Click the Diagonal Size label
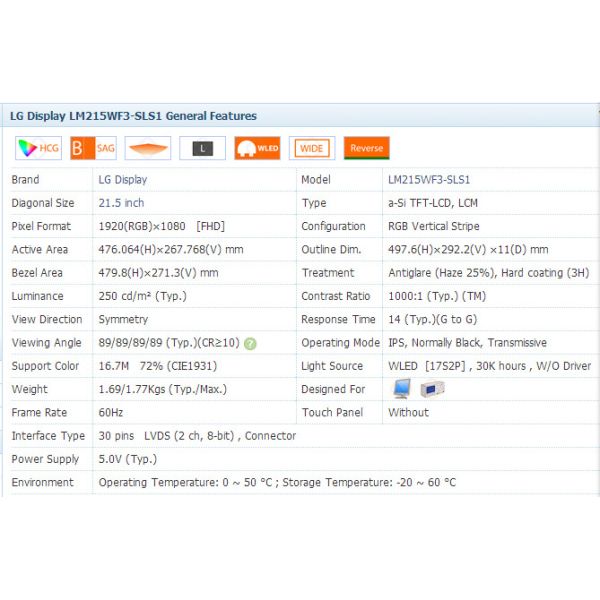 point(43,203)
